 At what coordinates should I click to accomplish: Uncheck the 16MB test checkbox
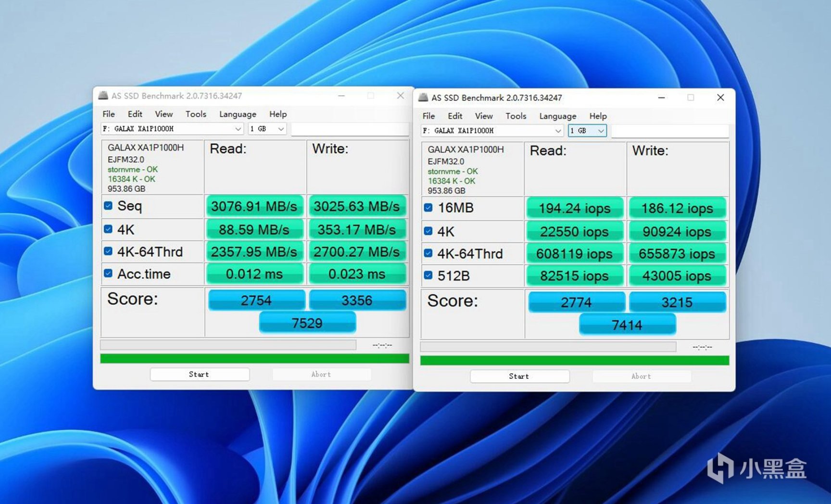(x=428, y=208)
